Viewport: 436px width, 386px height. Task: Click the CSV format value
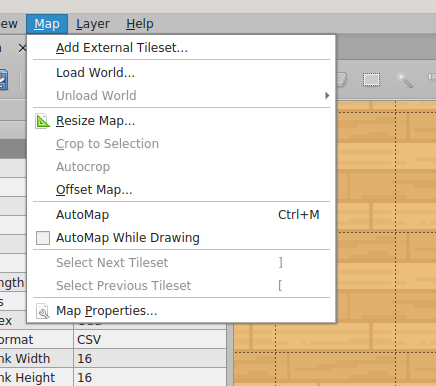tap(150, 340)
